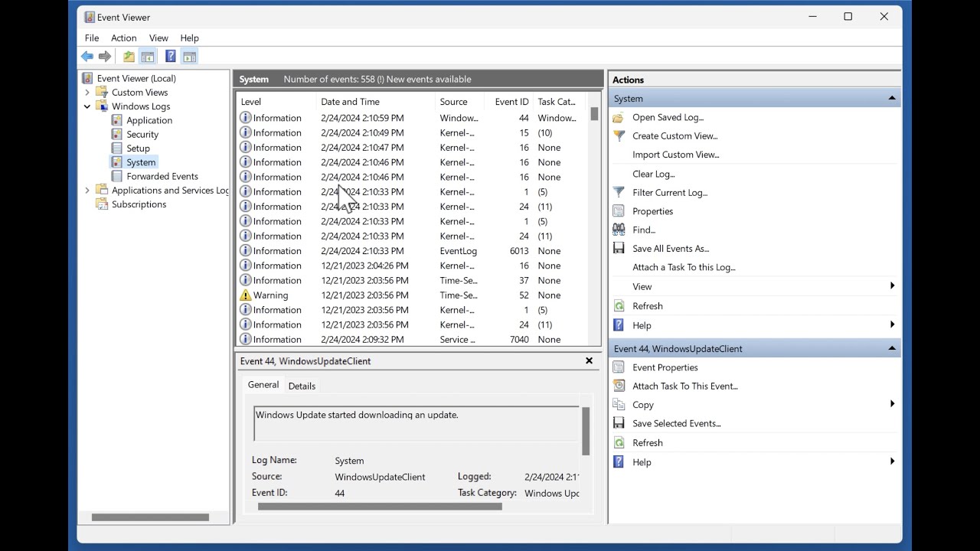Collapse the System actions section
This screenshot has width=980, height=551.
(x=892, y=99)
